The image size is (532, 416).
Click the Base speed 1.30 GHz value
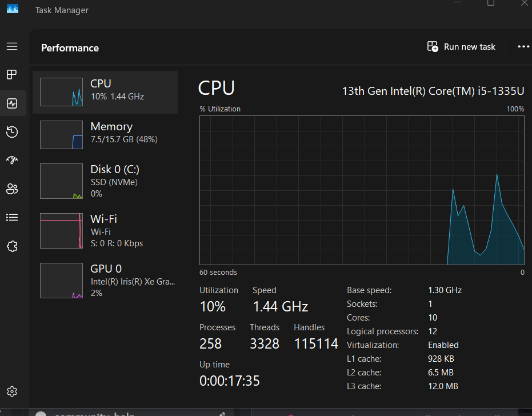(445, 290)
